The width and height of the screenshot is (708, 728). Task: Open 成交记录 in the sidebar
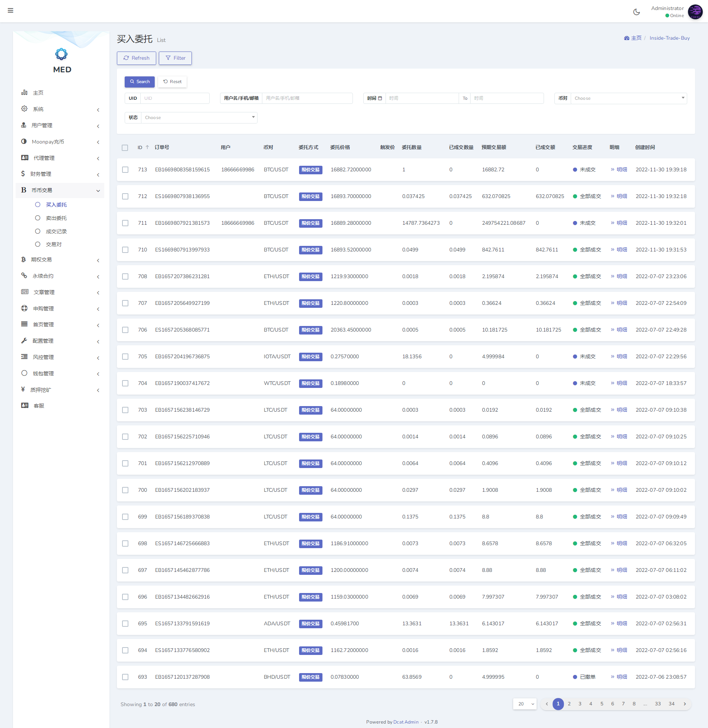pos(56,231)
